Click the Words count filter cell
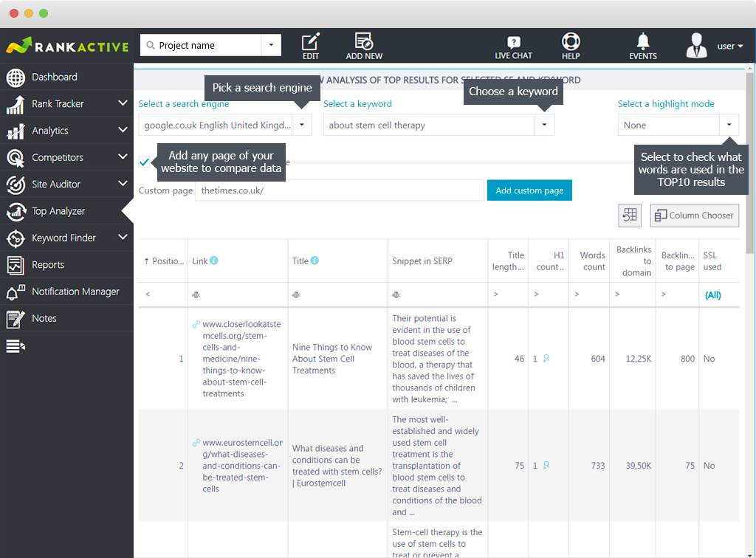This screenshot has width=756, height=558. point(589,294)
